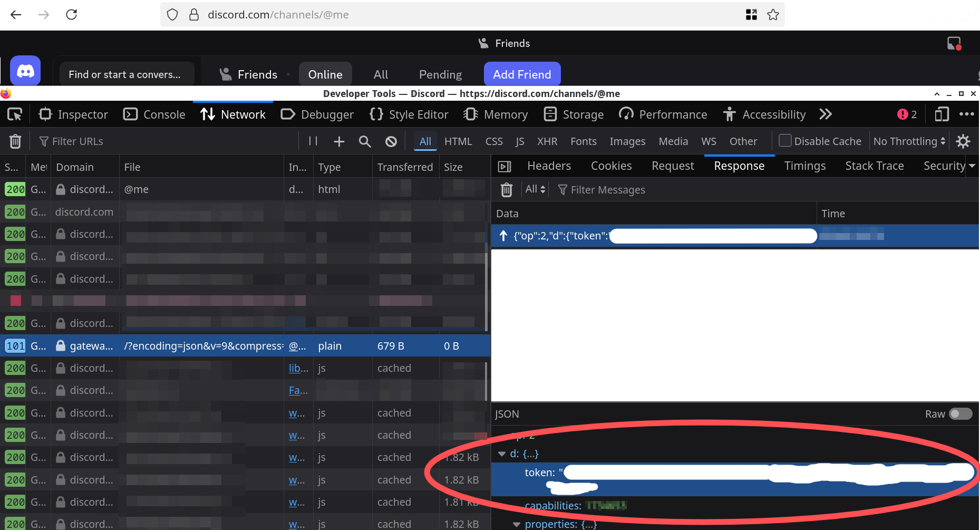Click the browser back arrow
The width and height of the screenshot is (980, 530).
point(16,15)
